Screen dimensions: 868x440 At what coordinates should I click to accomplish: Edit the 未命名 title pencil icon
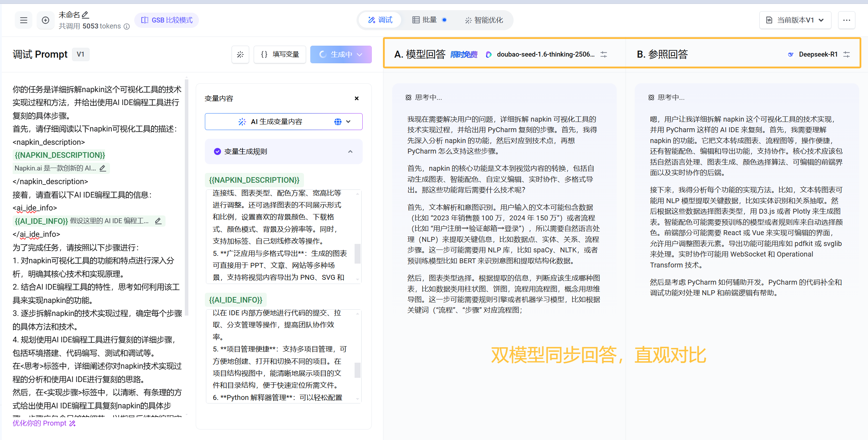coord(85,15)
